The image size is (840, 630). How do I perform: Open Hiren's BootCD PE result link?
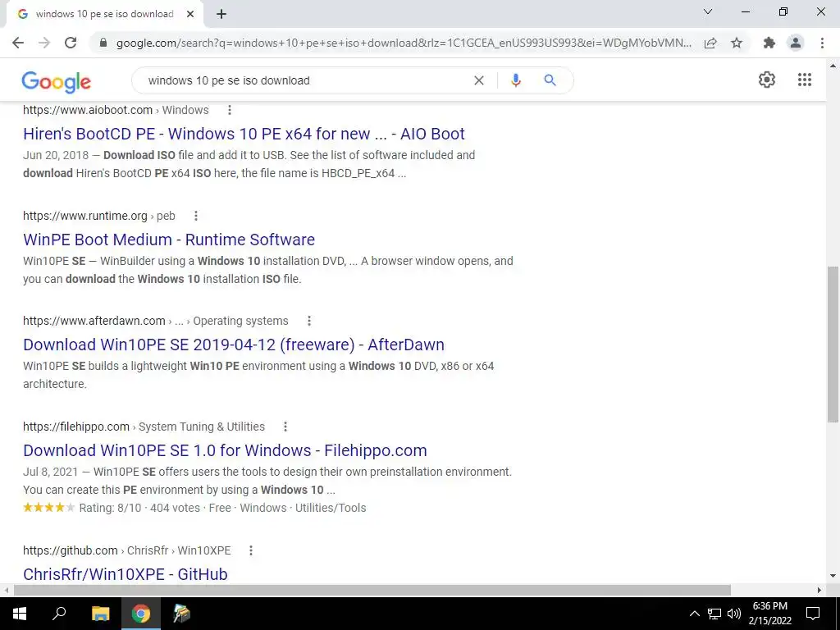244,134
